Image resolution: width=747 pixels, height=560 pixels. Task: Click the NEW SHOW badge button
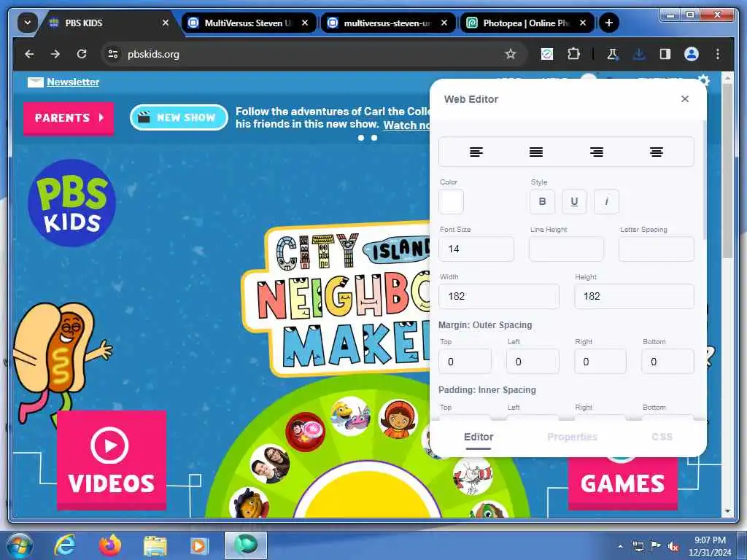179,117
